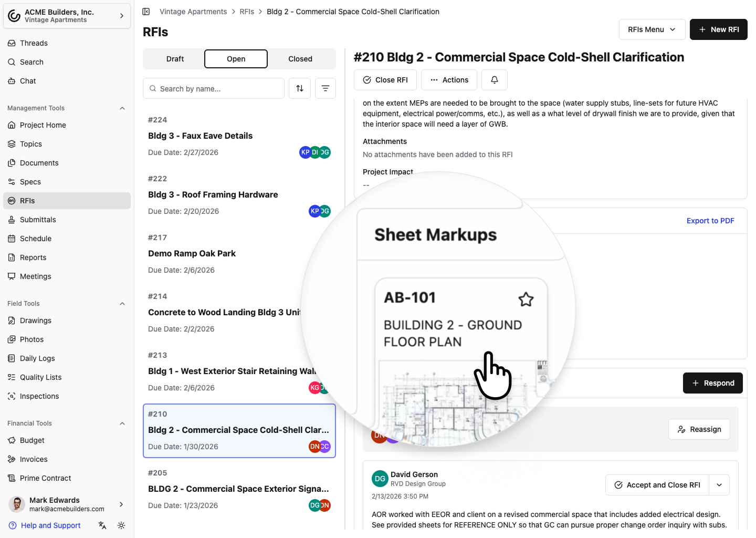Viewport: 756px width, 538px height.
Task: Switch to the Draft tab
Action: (x=175, y=59)
